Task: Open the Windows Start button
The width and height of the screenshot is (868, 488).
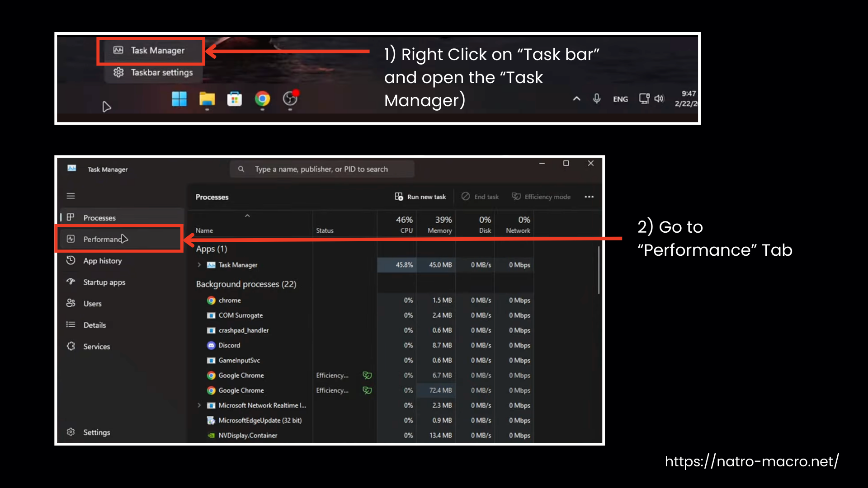Action: (179, 99)
